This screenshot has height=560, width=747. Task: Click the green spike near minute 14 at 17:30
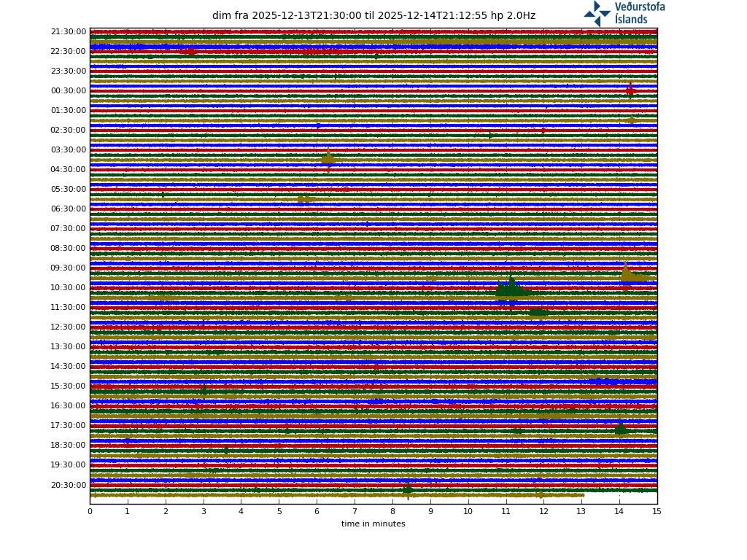(x=621, y=429)
